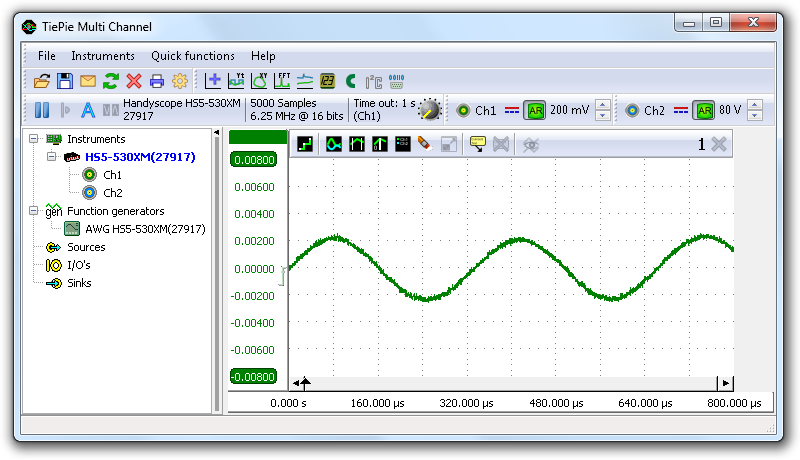Increase the Ch1 range with up arrow
Image resolution: width=800 pixels, height=460 pixels.
click(x=602, y=105)
